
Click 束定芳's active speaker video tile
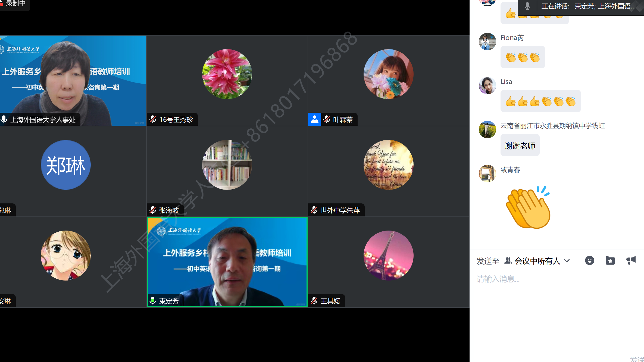tap(227, 262)
